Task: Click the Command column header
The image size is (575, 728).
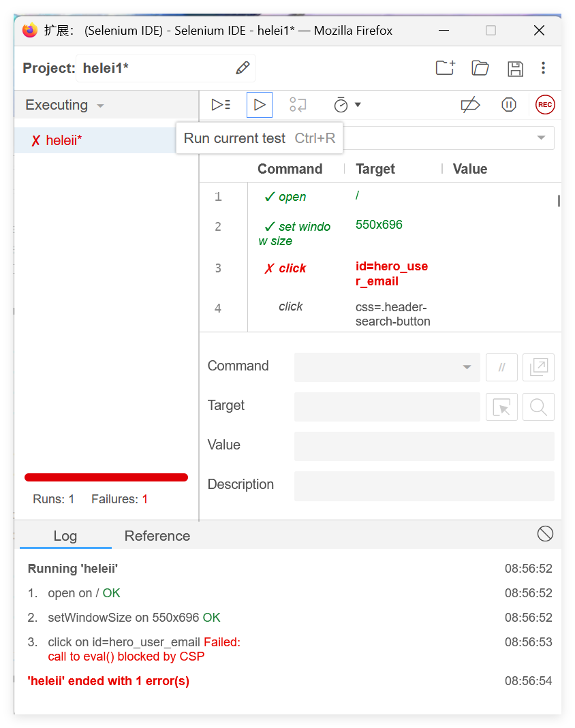Action: tap(290, 169)
